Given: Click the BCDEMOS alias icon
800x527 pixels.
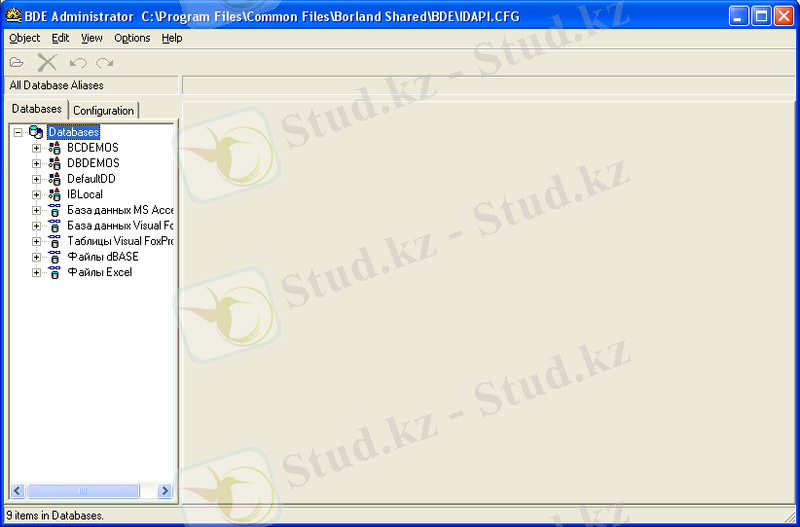Looking at the screenshot, I should click(x=55, y=148).
